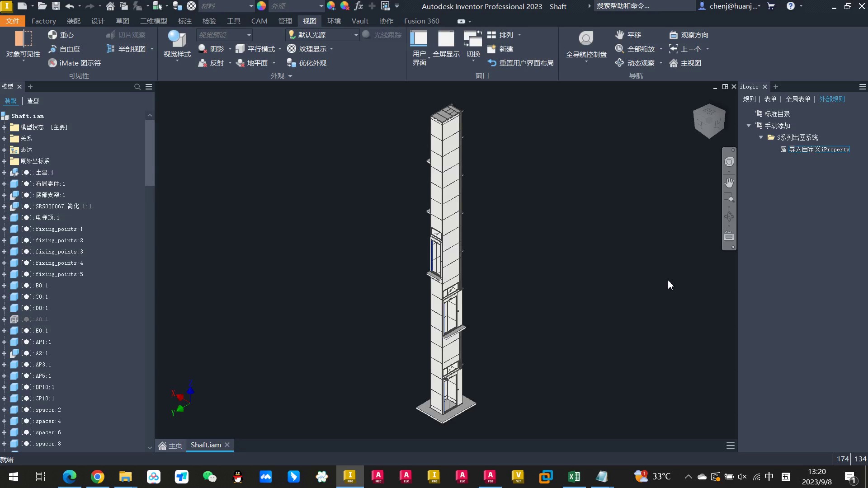Click the search icon in model browser
The image size is (868, 488).
click(x=137, y=87)
